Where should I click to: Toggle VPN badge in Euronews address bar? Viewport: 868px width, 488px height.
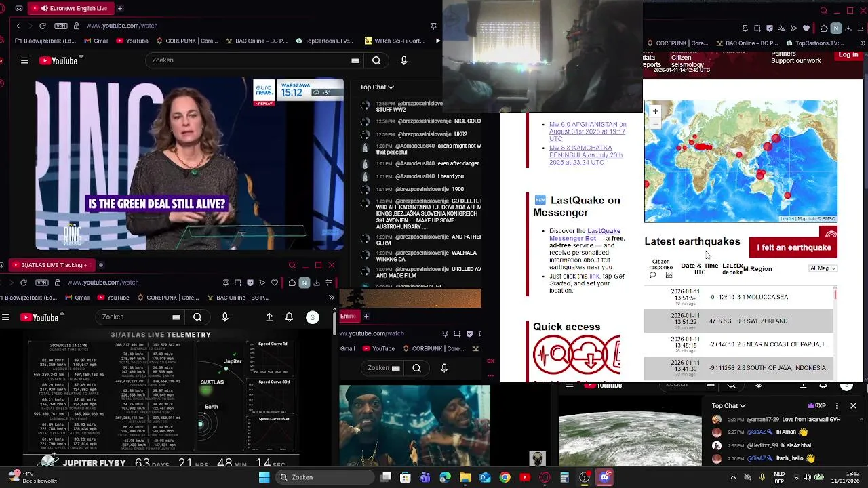(x=61, y=26)
